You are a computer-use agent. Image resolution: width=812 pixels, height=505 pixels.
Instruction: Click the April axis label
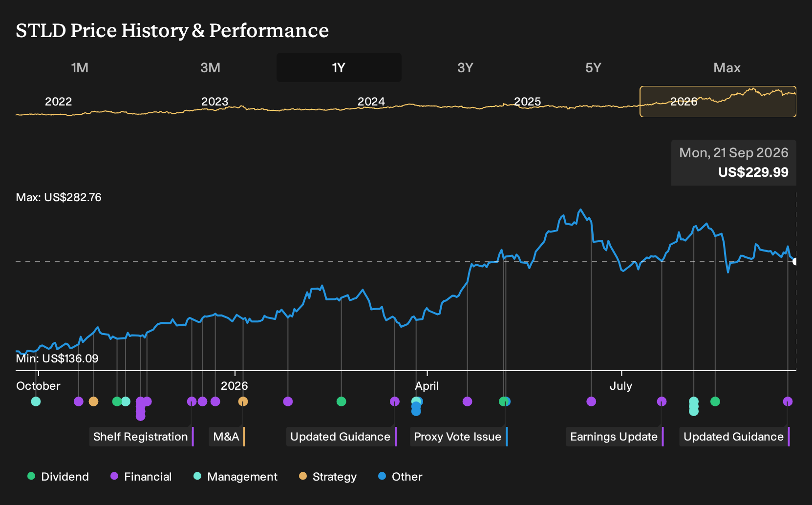tap(427, 386)
